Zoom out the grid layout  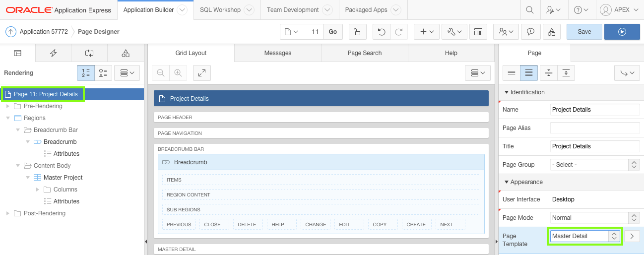pyautogui.click(x=161, y=73)
